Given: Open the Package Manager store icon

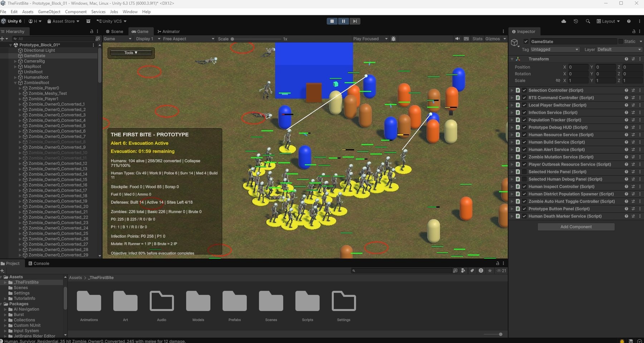Looking at the screenshot, I should point(88,21).
